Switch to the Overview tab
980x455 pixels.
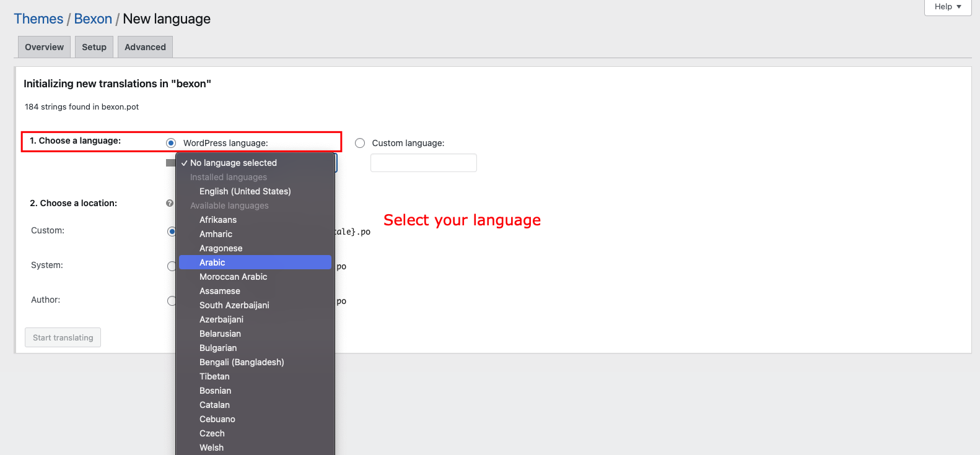point(44,47)
